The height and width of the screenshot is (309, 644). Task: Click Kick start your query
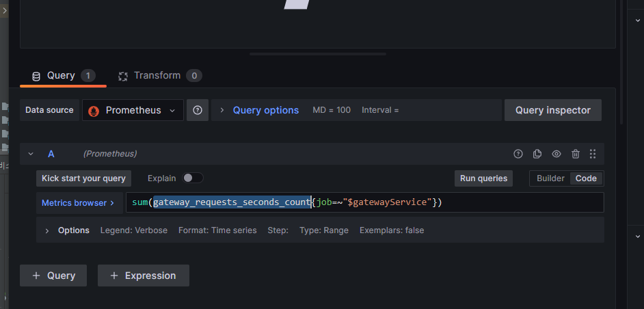click(x=84, y=178)
